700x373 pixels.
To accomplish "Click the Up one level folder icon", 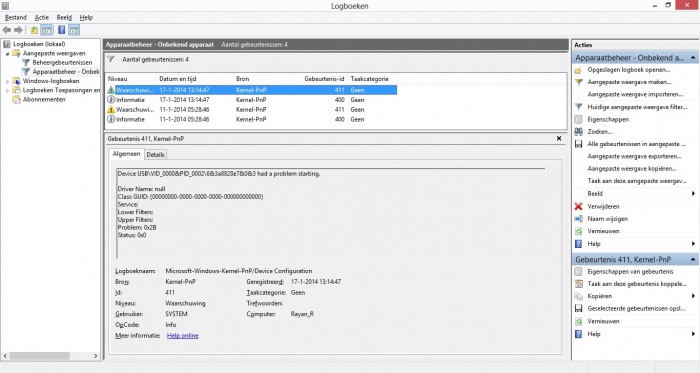I will (34, 30).
